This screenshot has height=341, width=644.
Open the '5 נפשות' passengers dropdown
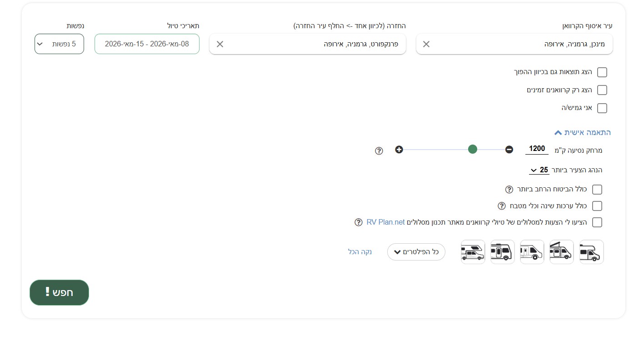[x=59, y=44]
